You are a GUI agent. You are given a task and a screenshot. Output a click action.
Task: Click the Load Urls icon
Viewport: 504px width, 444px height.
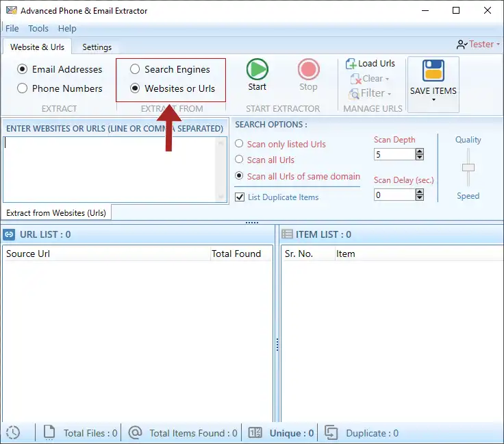(351, 64)
